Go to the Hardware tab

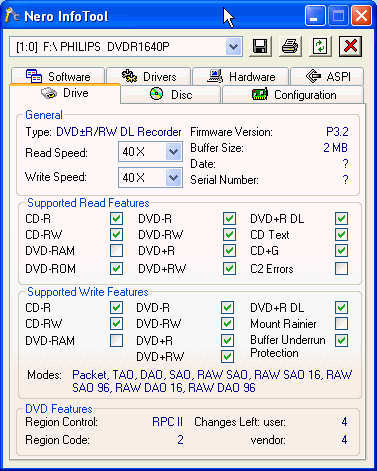point(241,76)
